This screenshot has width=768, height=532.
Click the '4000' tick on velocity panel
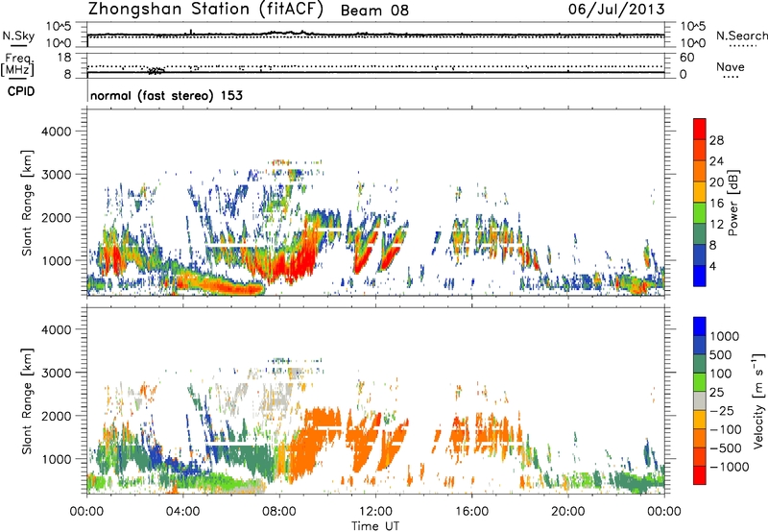tap(56, 329)
